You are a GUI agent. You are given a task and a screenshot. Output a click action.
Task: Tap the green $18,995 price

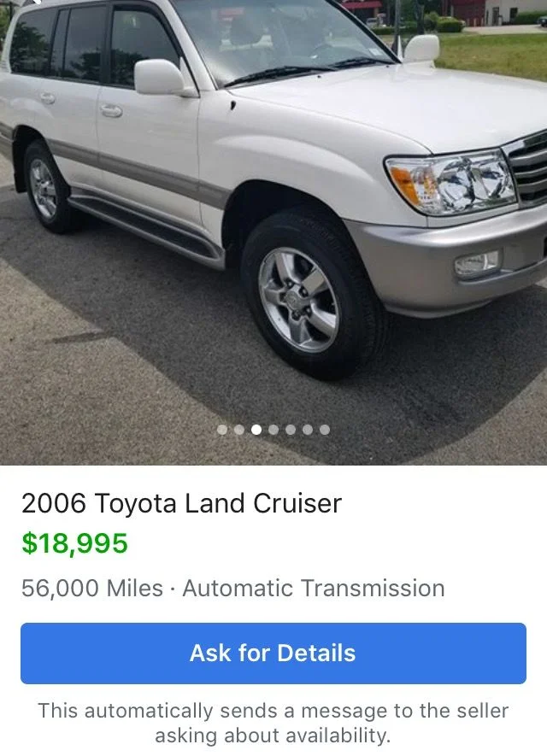point(74,543)
